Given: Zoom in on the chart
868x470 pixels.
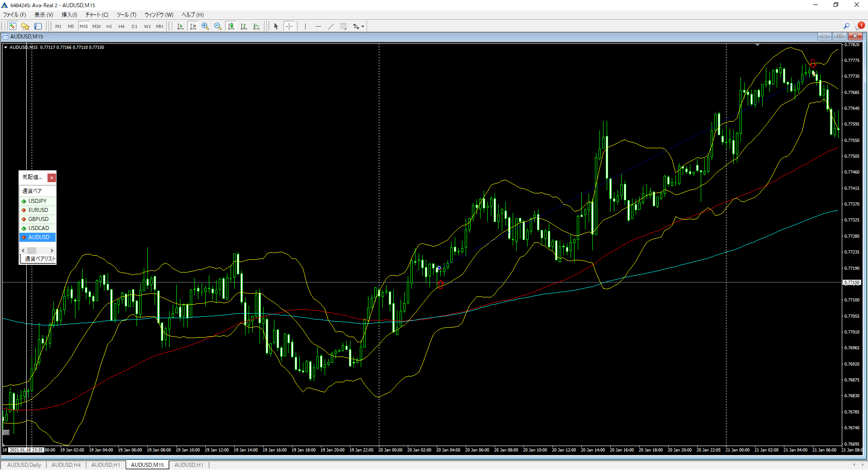Looking at the screenshot, I should click(x=205, y=26).
